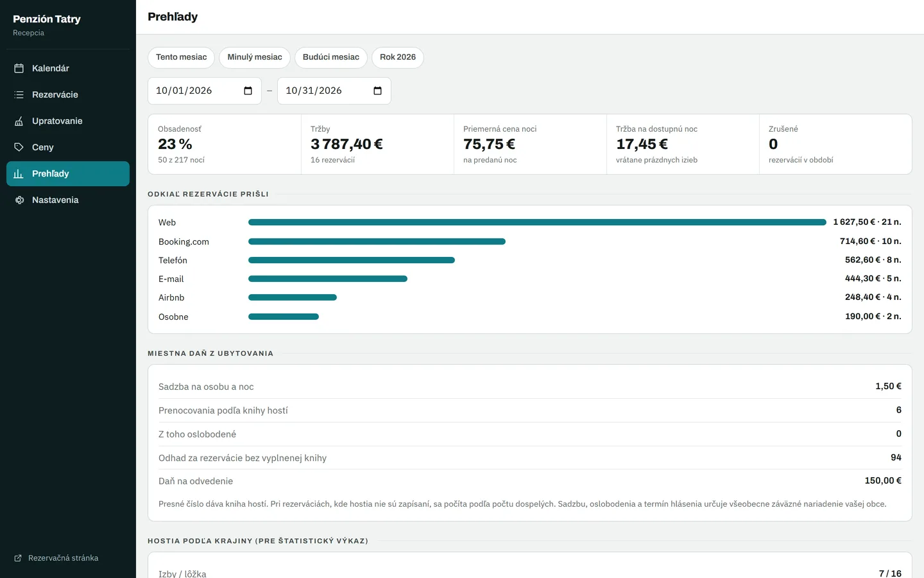Click the Odhad za rezervácie bez vyplnenej knihy row

tap(530, 458)
